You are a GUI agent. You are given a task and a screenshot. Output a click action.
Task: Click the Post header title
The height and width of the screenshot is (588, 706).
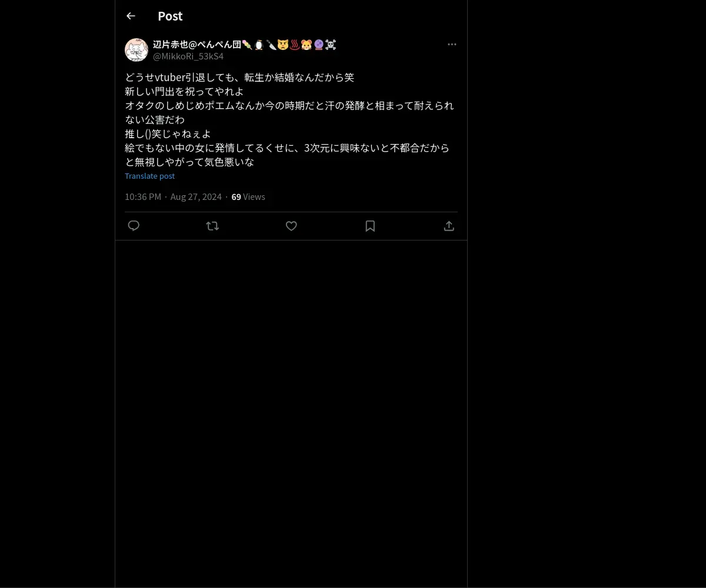coord(170,16)
